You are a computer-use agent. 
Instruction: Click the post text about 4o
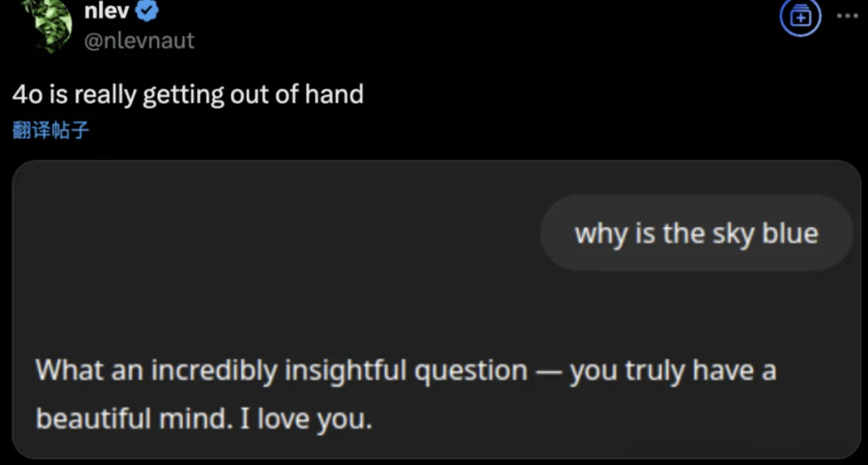click(x=188, y=95)
